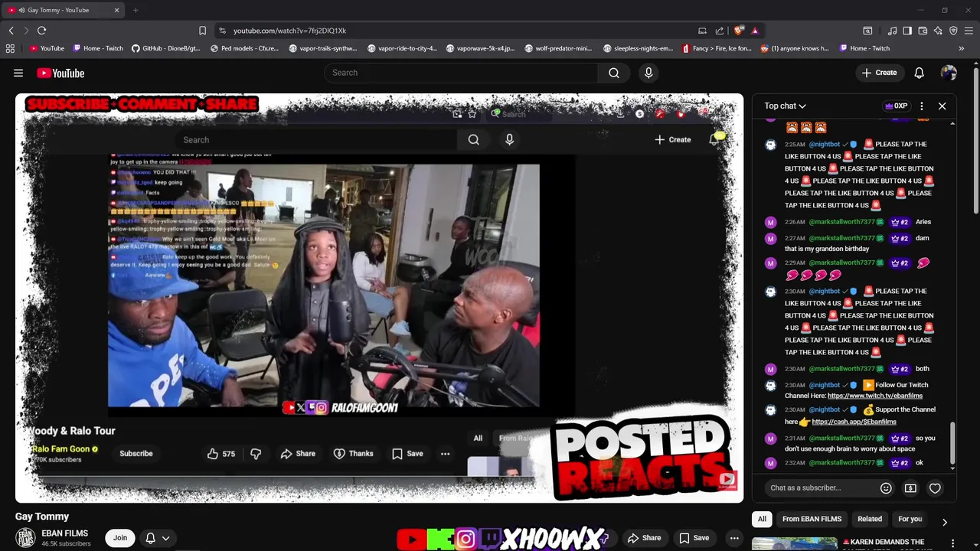Open the 'Ped models - Cfx.re' bookmark

point(243,48)
